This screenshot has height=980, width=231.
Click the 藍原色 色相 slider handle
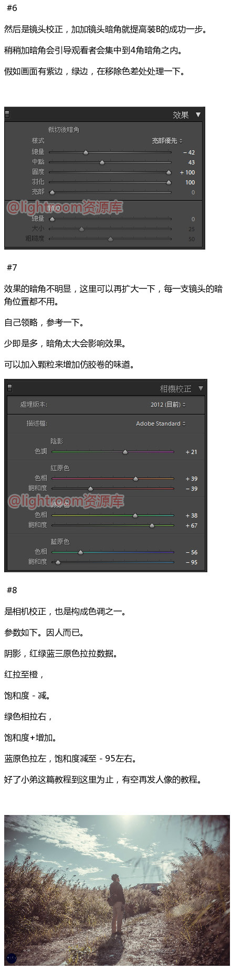click(x=80, y=552)
